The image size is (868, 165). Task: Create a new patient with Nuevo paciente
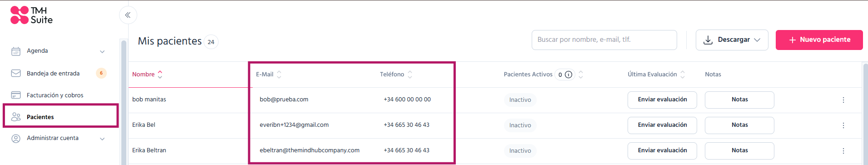coord(819,40)
